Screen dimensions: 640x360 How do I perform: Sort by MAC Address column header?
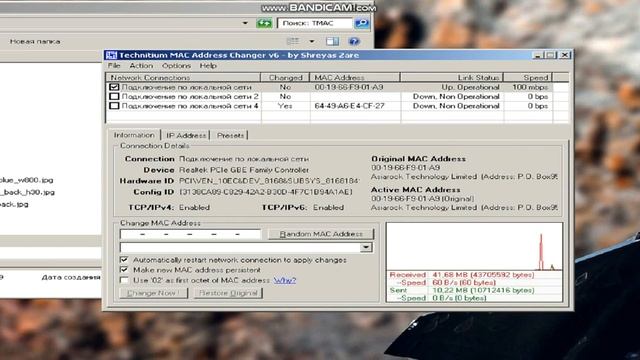click(355, 77)
